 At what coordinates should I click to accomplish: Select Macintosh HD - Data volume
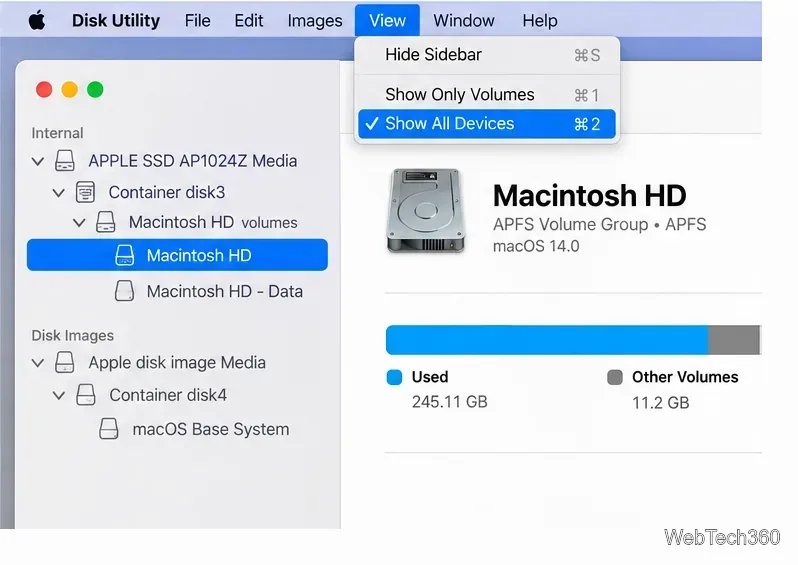pos(177,291)
